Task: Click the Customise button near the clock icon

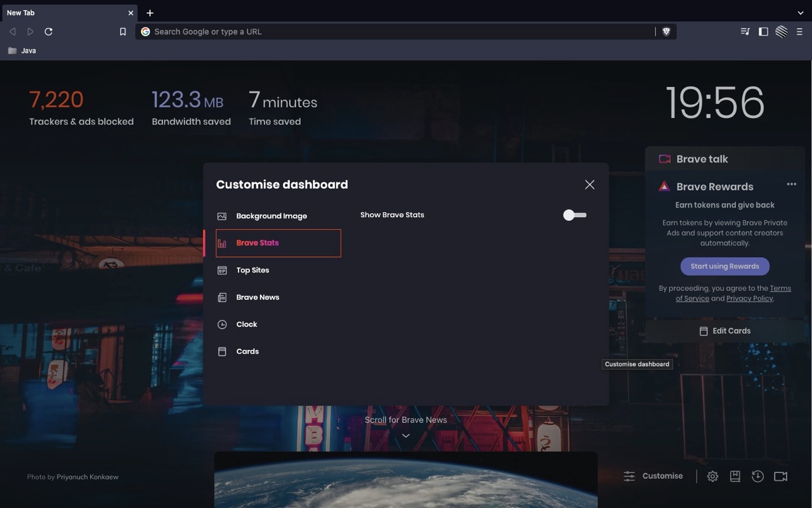Action: tap(653, 476)
